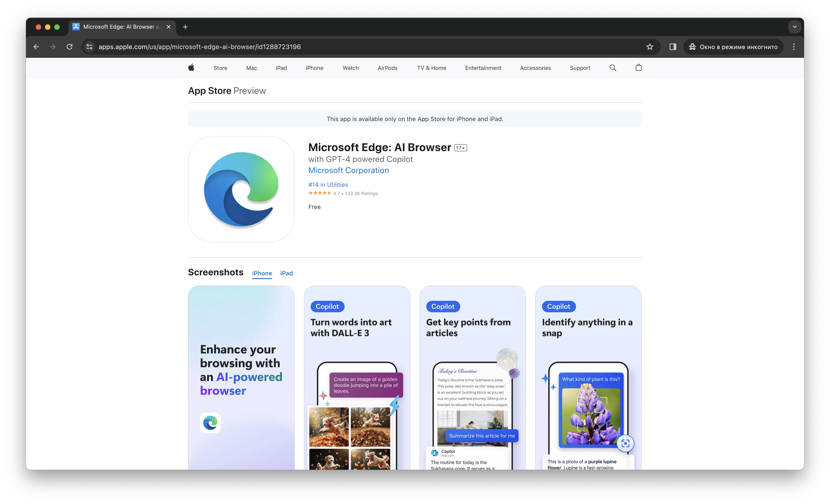
Task: Bookmark this page with star icon
Action: (x=649, y=47)
